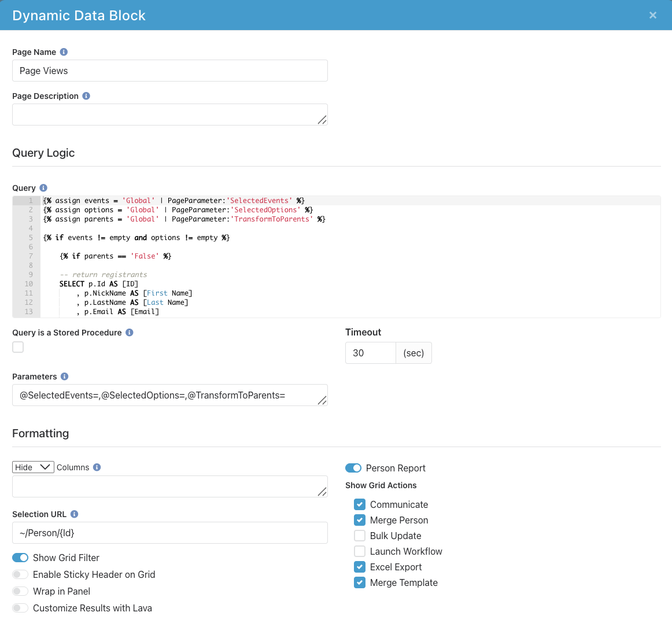The image size is (672, 627).
Task: Focus the Page Description text area
Action: [x=169, y=115]
